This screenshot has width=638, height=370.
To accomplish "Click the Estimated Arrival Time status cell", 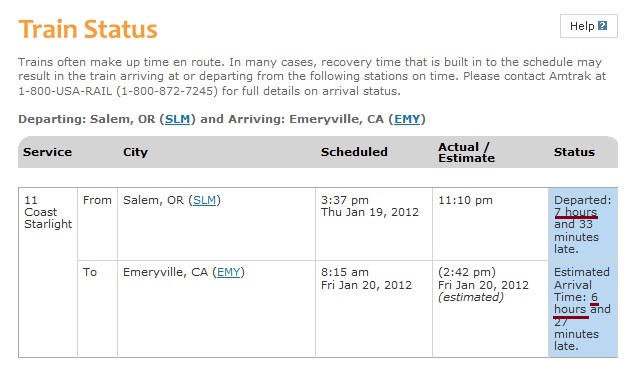I will pos(583,309).
